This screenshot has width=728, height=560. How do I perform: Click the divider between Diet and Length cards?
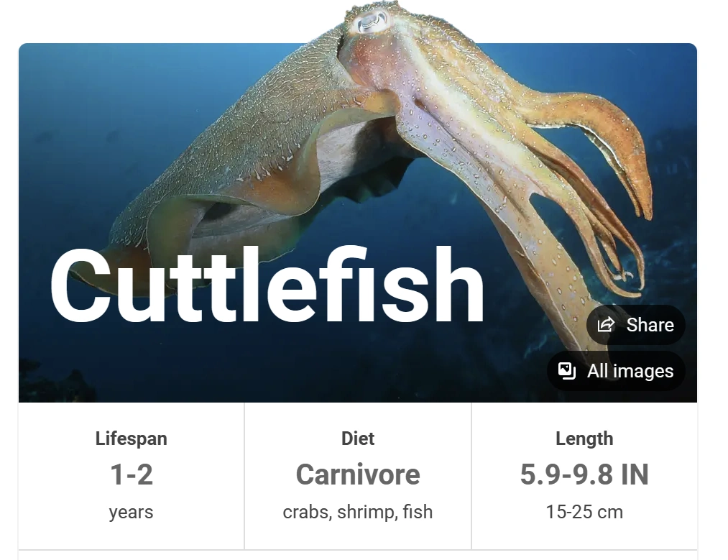470,474
